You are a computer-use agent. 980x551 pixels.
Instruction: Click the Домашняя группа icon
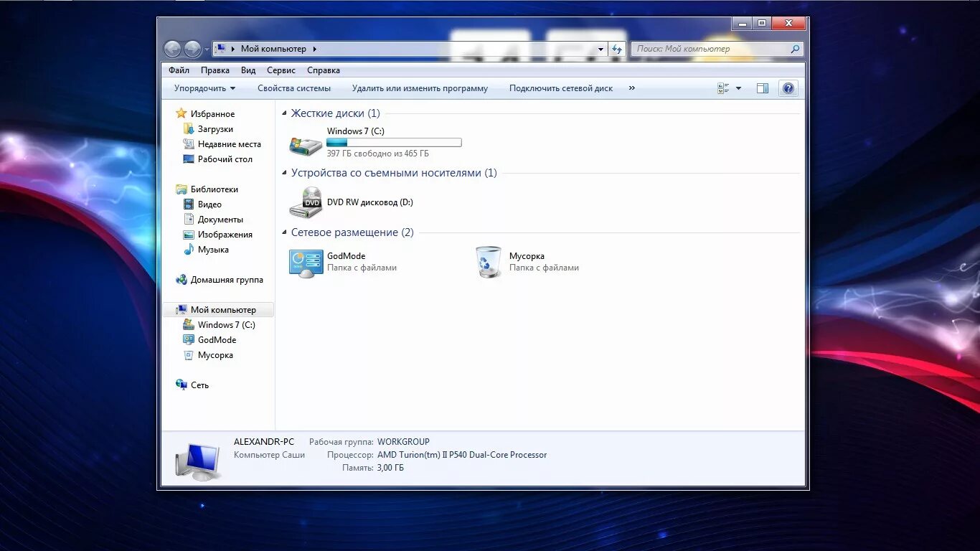click(x=182, y=280)
